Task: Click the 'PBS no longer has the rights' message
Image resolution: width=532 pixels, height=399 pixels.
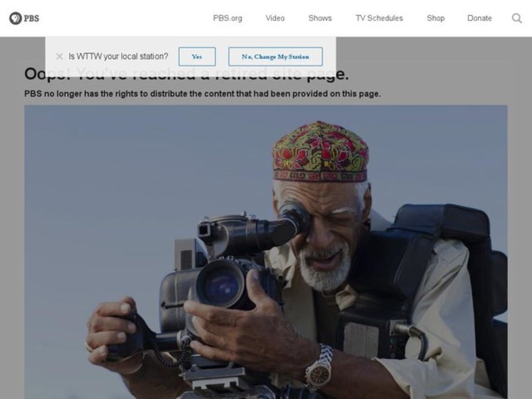Action: tap(202, 94)
